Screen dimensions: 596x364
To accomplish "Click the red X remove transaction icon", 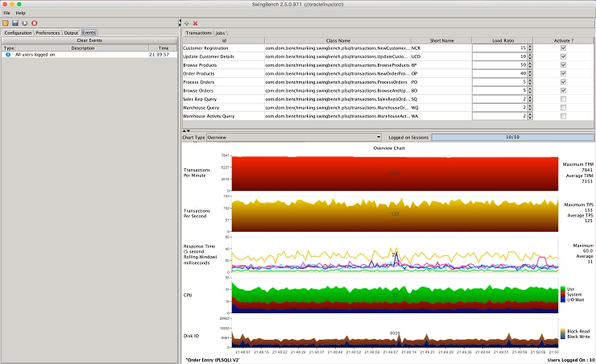I will pos(196,23).
